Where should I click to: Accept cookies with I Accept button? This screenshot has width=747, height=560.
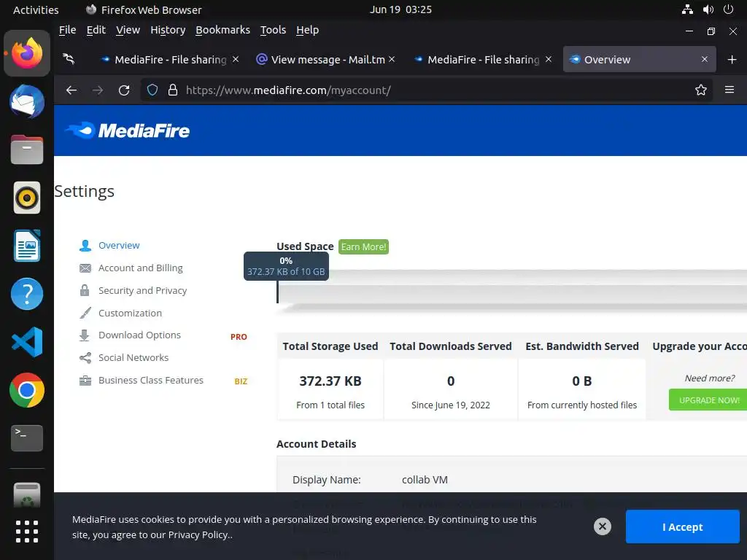click(x=682, y=526)
